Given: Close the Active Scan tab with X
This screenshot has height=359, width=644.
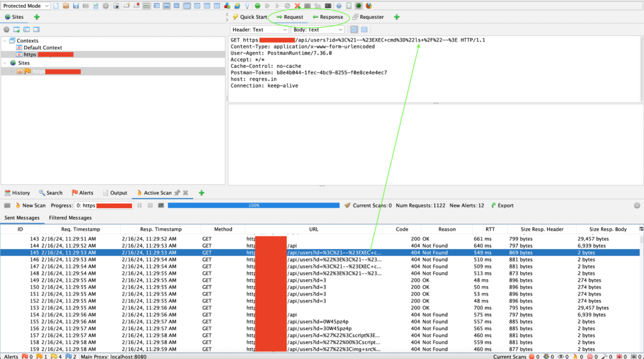Looking at the screenshot, I should point(186,192).
